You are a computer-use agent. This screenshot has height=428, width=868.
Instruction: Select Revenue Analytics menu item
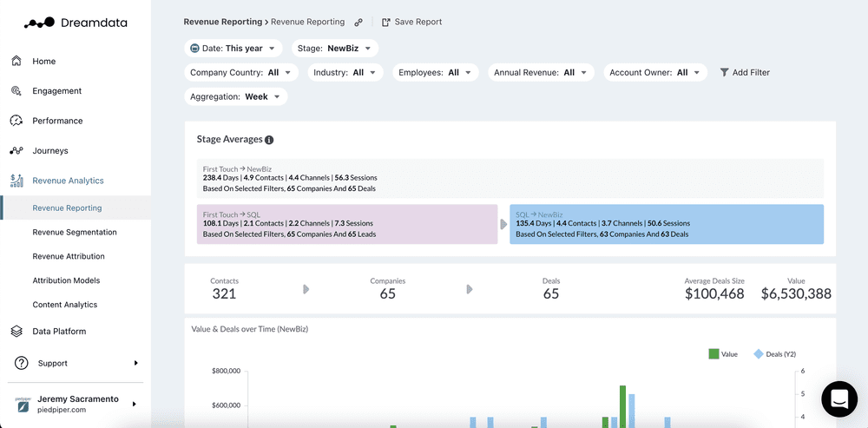click(x=68, y=181)
